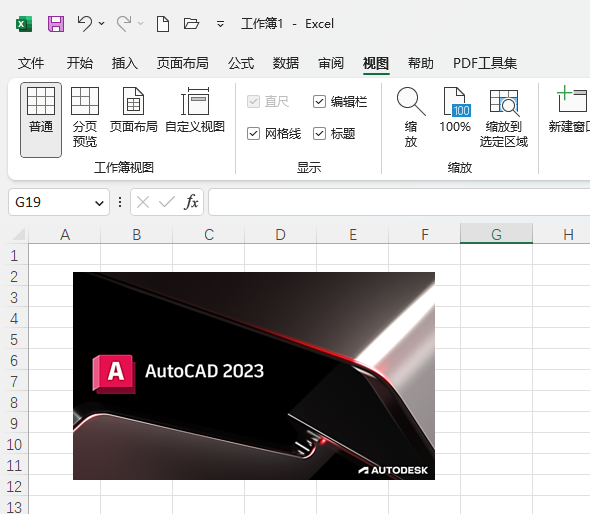The image size is (590, 514).
Task: Select the 普通 workbook view
Action: pyautogui.click(x=41, y=120)
